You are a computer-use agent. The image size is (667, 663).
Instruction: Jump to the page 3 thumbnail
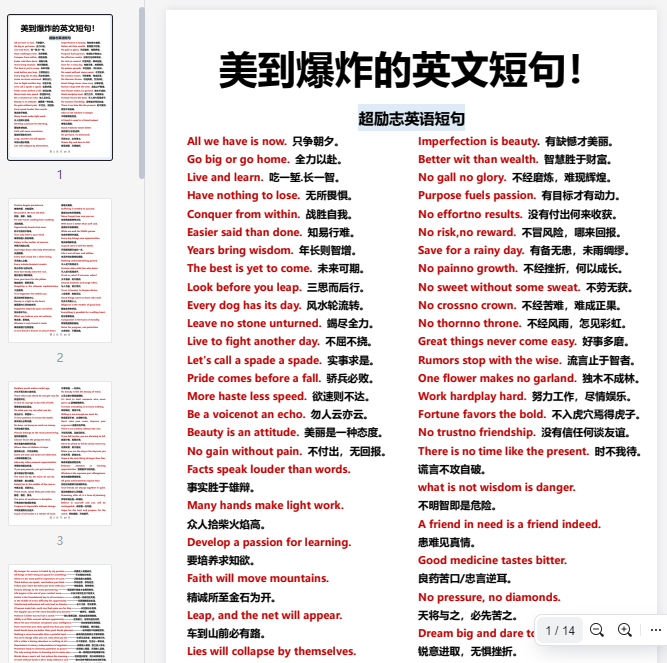click(60, 453)
